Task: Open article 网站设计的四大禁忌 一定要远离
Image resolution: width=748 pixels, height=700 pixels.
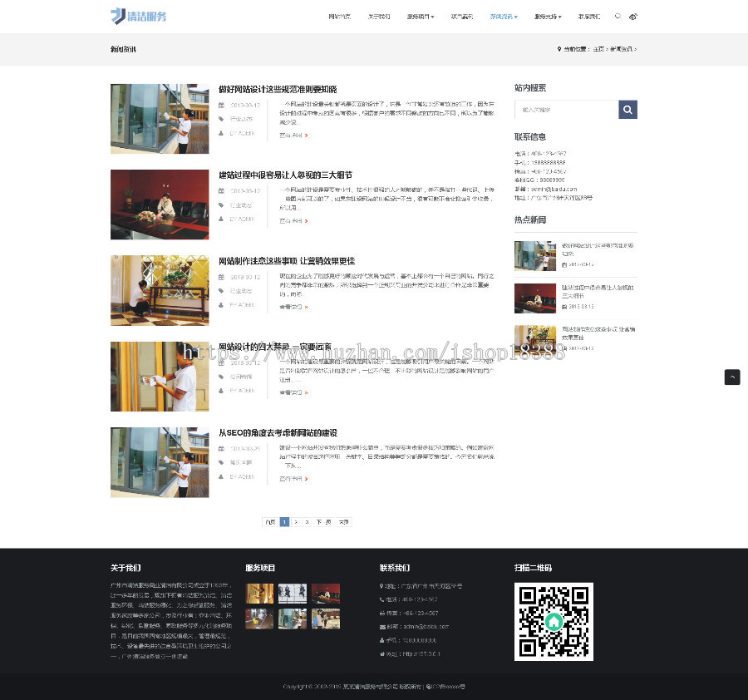Action: click(275, 347)
